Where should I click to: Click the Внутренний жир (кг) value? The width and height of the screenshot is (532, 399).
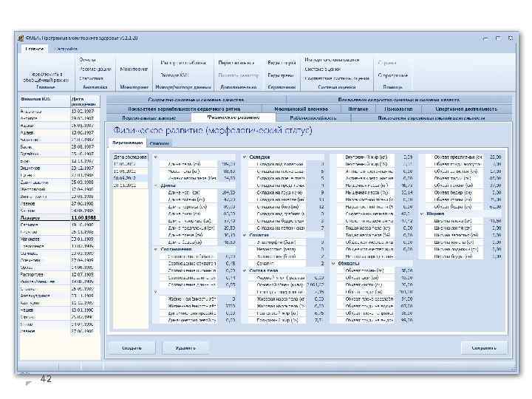tap(405, 157)
